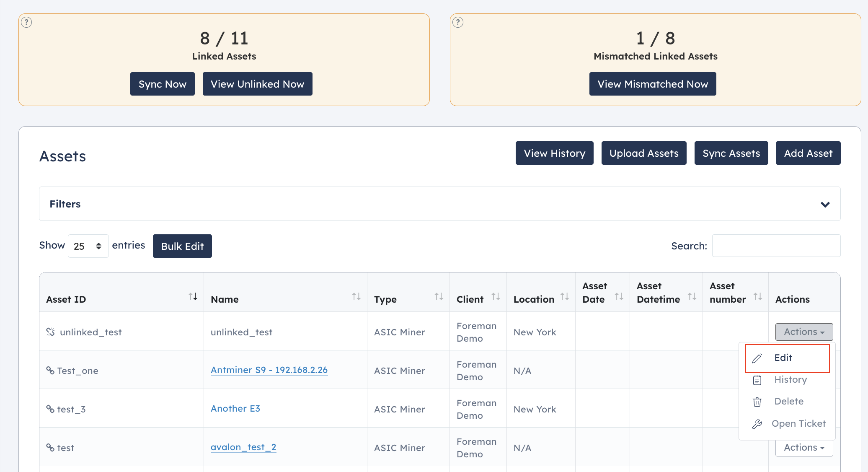868x472 pixels.
Task: Open Antminer S9 - 192.168.2.26 link
Action: coord(269,370)
